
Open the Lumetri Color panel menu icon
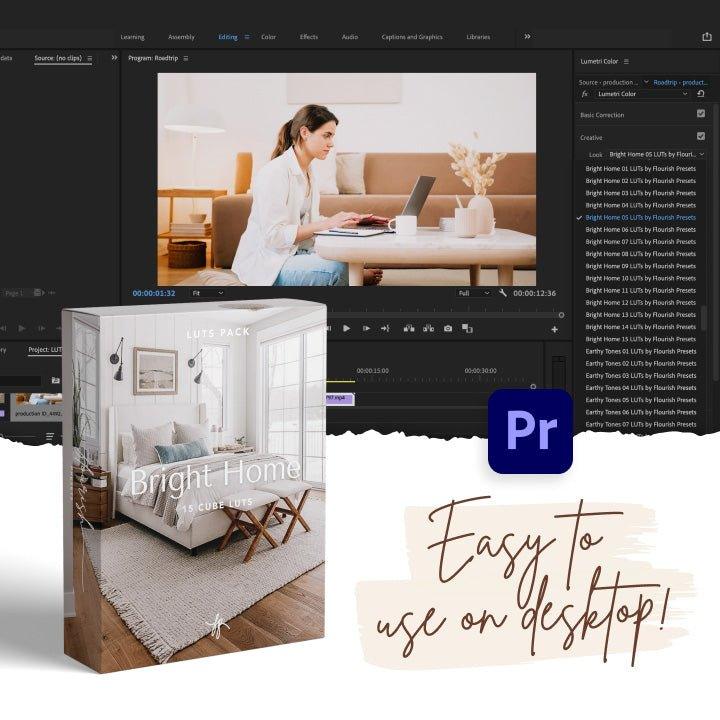[x=626, y=62]
